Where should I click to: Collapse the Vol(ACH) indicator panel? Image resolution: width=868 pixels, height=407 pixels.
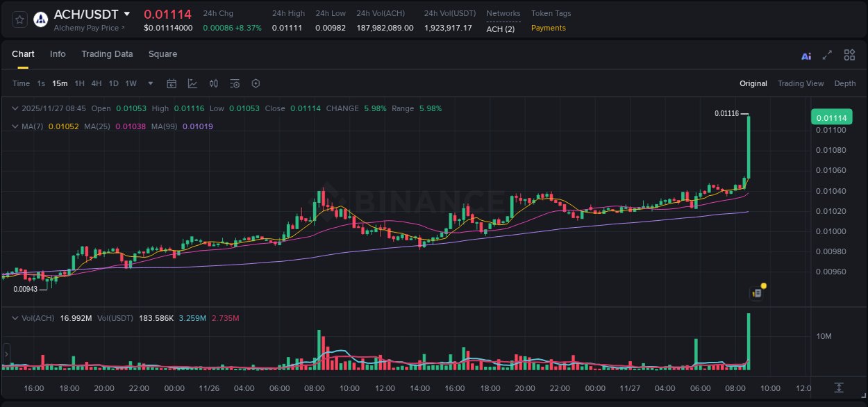[15, 317]
